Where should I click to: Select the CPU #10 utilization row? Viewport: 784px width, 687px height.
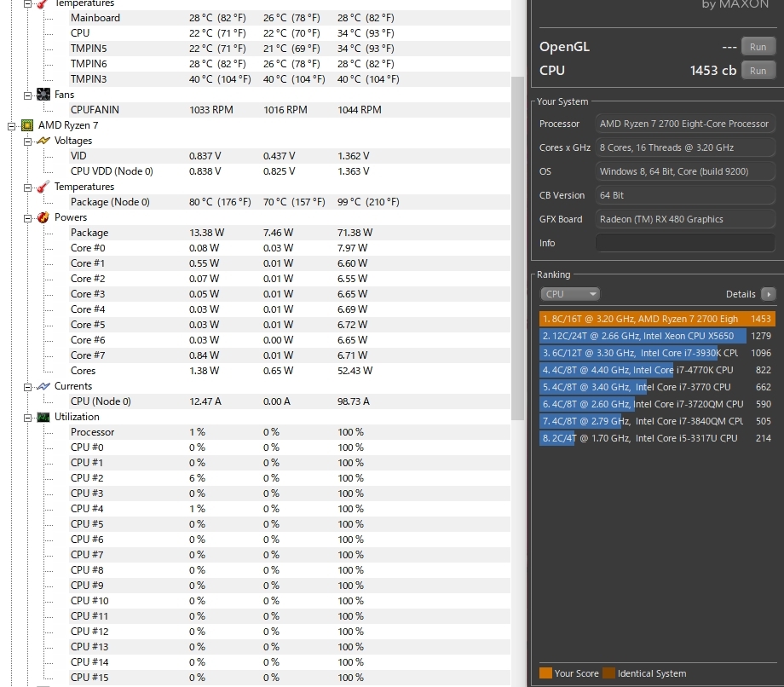(290, 601)
